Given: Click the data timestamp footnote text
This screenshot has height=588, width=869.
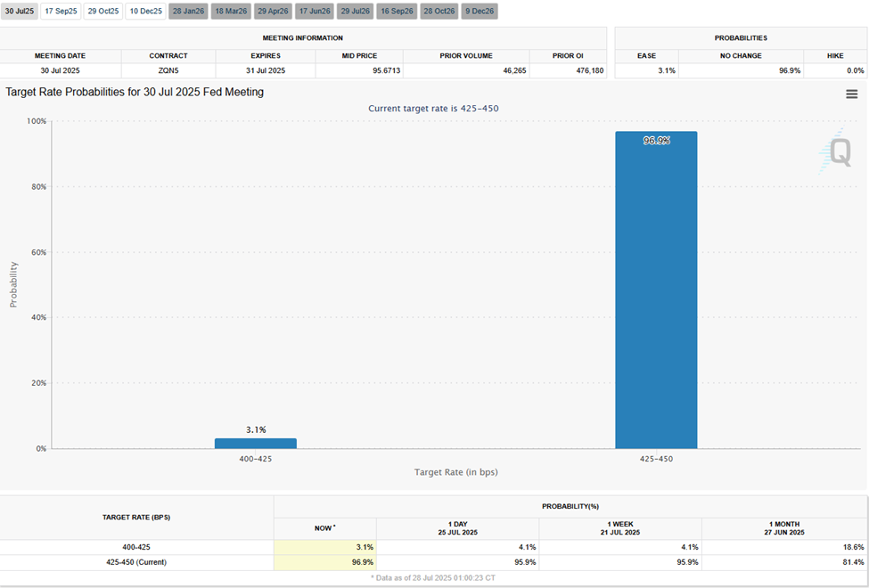Looking at the screenshot, I should click(434, 577).
